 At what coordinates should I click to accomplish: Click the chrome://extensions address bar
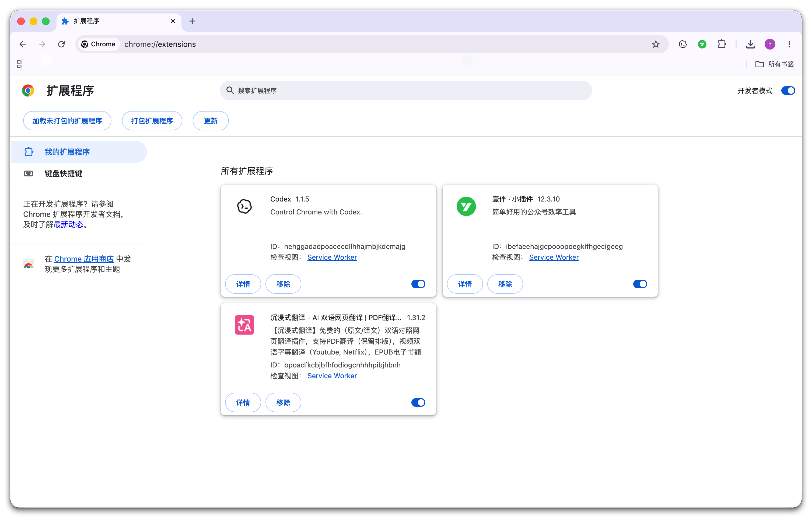click(372, 44)
